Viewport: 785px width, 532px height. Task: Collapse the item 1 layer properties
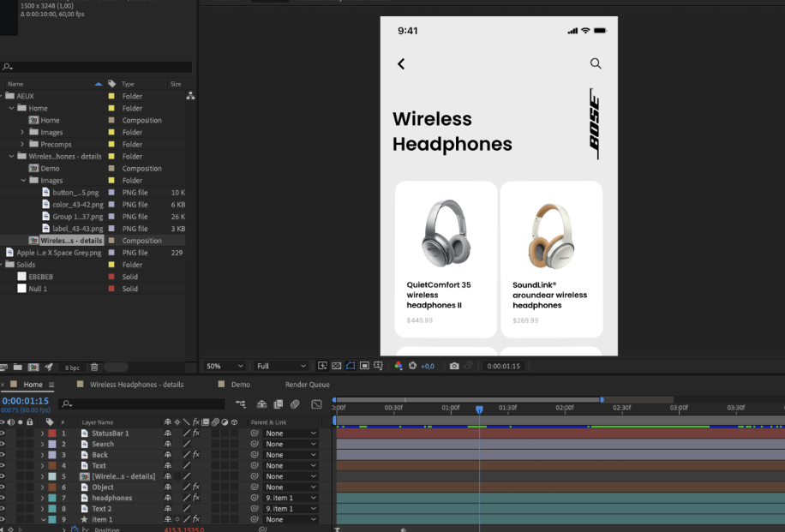(x=43, y=519)
